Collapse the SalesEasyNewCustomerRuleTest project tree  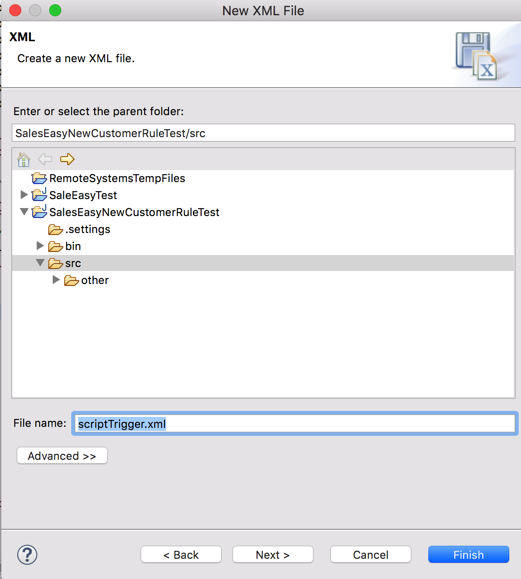coord(24,212)
